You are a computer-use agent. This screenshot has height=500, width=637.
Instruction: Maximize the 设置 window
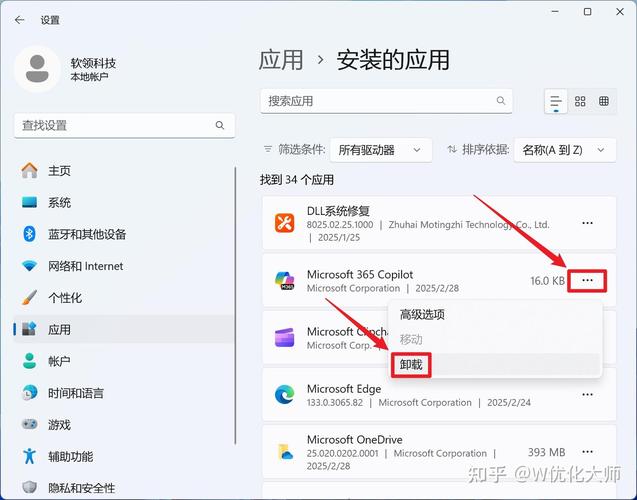click(587, 12)
